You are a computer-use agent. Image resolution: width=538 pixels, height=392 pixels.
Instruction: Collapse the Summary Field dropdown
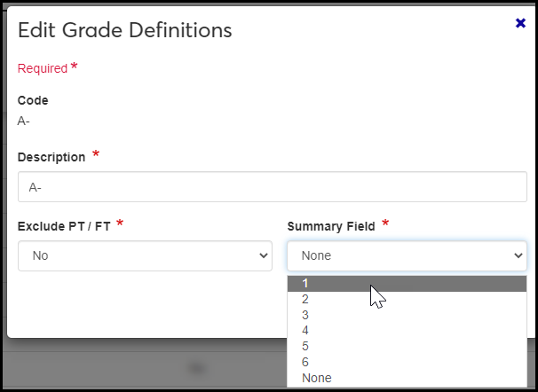click(407, 255)
